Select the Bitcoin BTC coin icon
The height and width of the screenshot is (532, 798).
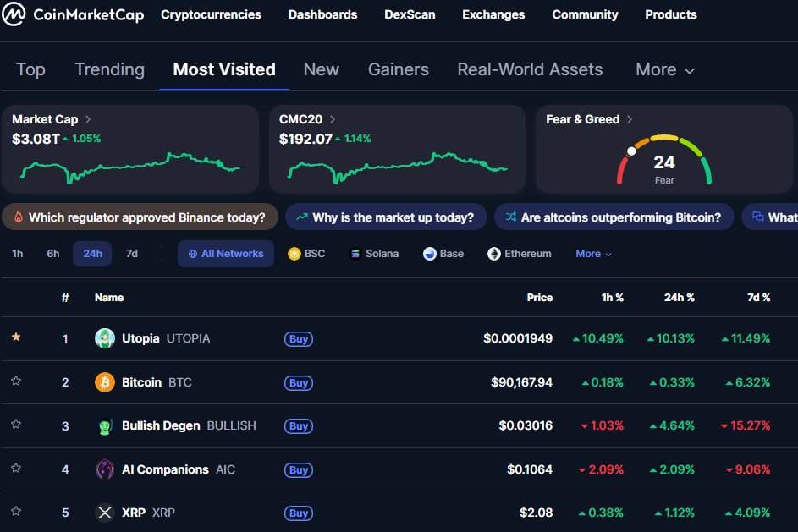[105, 382]
